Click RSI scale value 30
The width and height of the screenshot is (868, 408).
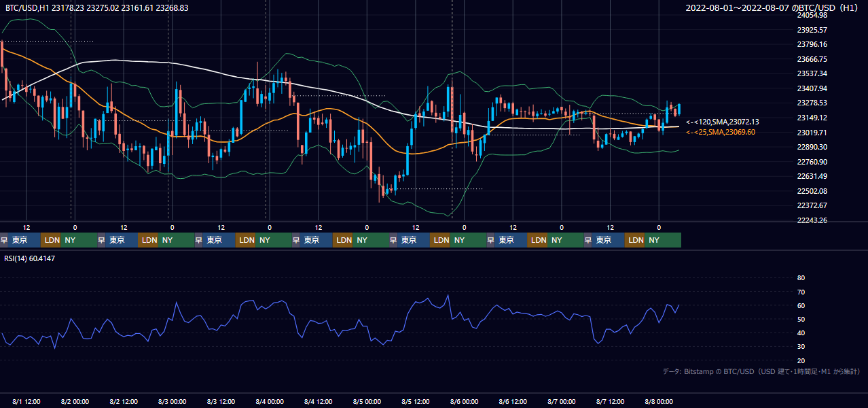coord(801,347)
